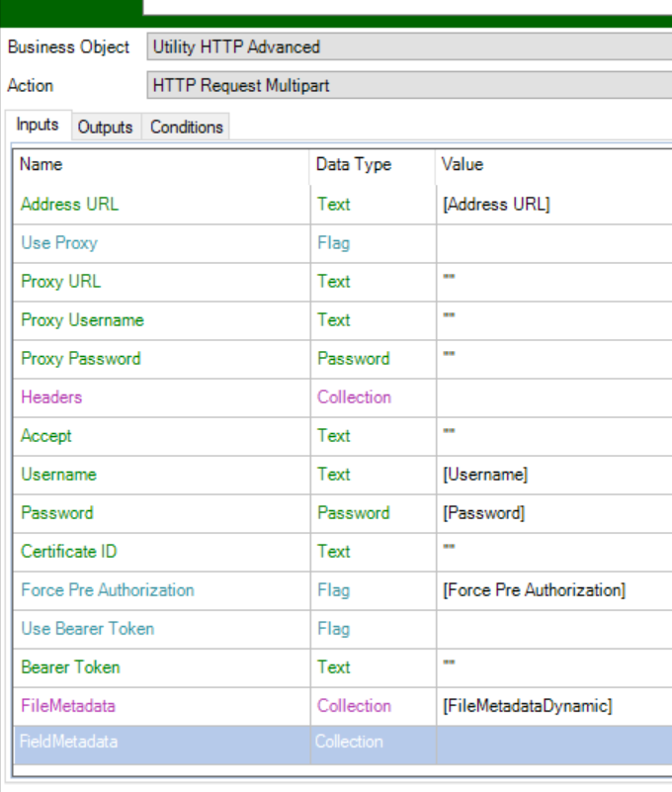Screen dimensions: 672x792
Task: Select the Use Bearer Token row
Action: pyautogui.click(x=87, y=629)
